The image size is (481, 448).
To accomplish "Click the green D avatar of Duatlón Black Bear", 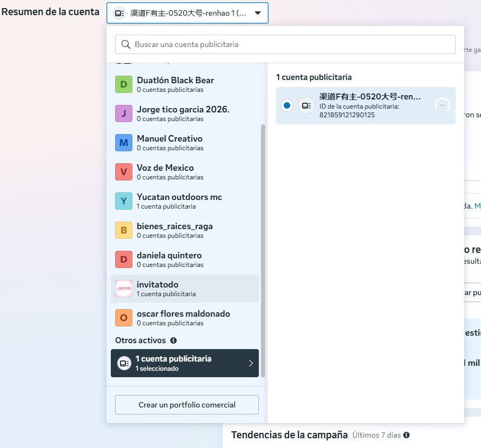I will point(124,84).
